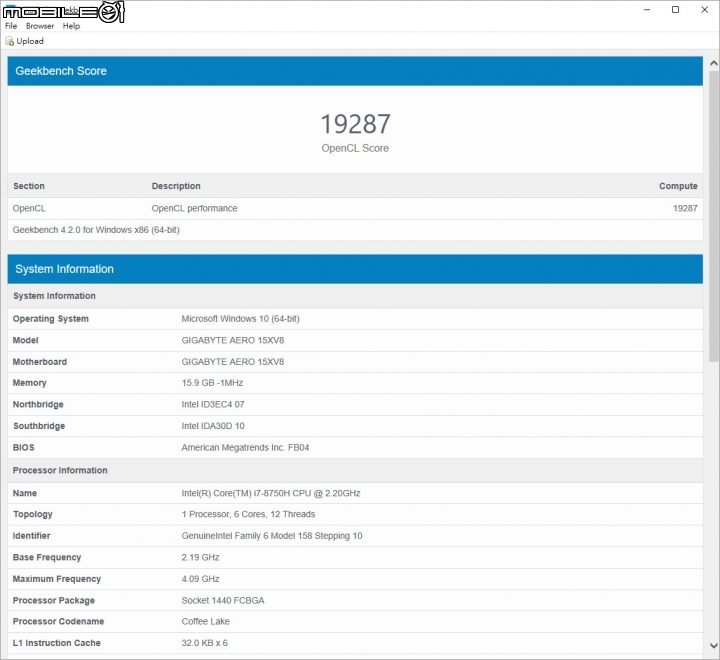Click the L1 Instruction Cache label
The height and width of the screenshot is (660, 720).
pos(56,643)
